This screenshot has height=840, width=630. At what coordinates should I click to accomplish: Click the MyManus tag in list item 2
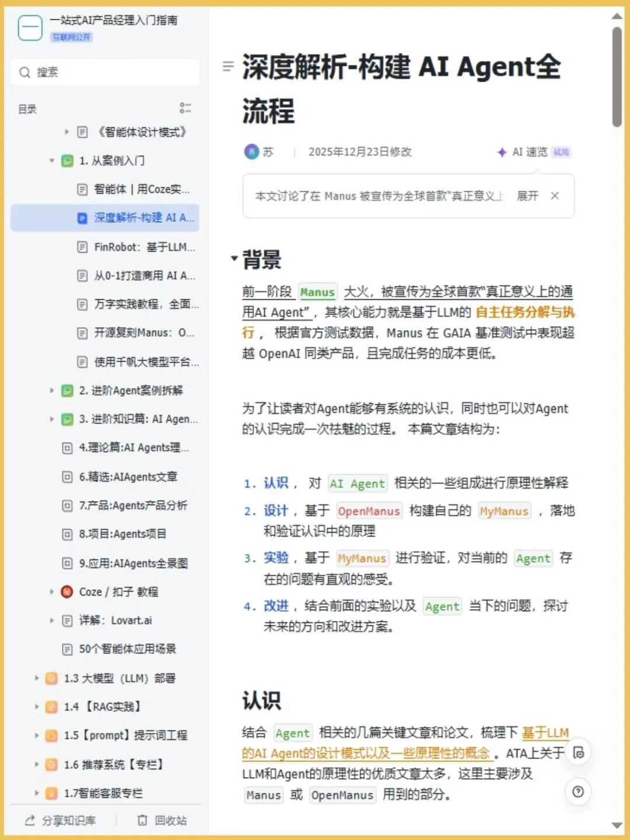click(504, 511)
